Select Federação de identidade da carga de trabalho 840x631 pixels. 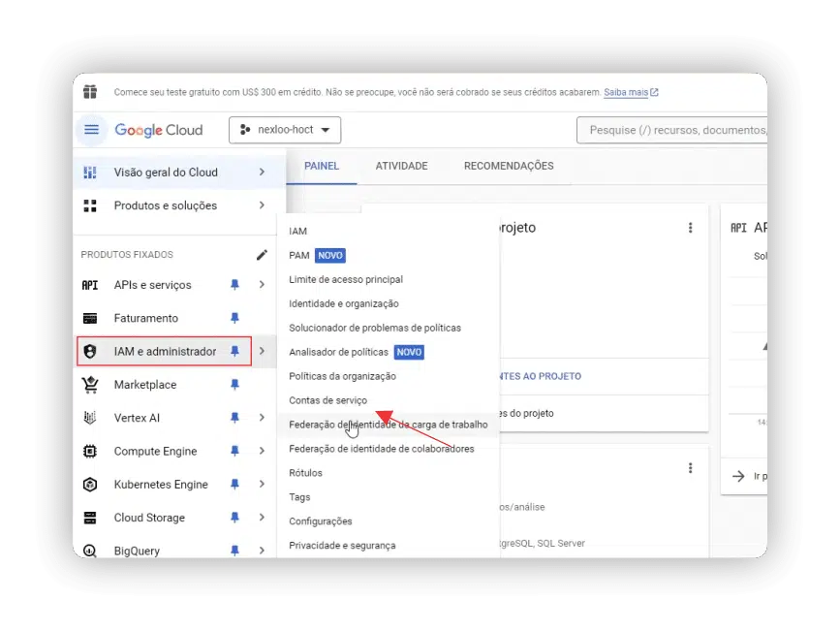389,425
